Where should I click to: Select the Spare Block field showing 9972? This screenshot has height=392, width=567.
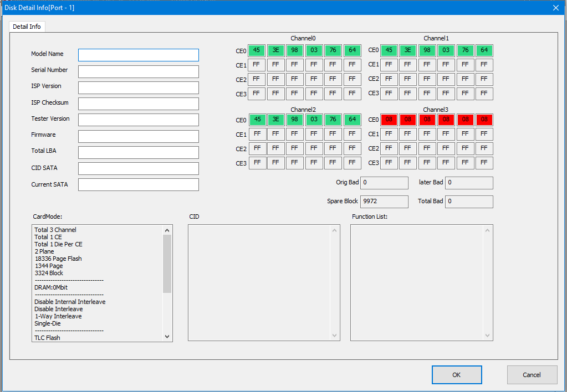385,202
